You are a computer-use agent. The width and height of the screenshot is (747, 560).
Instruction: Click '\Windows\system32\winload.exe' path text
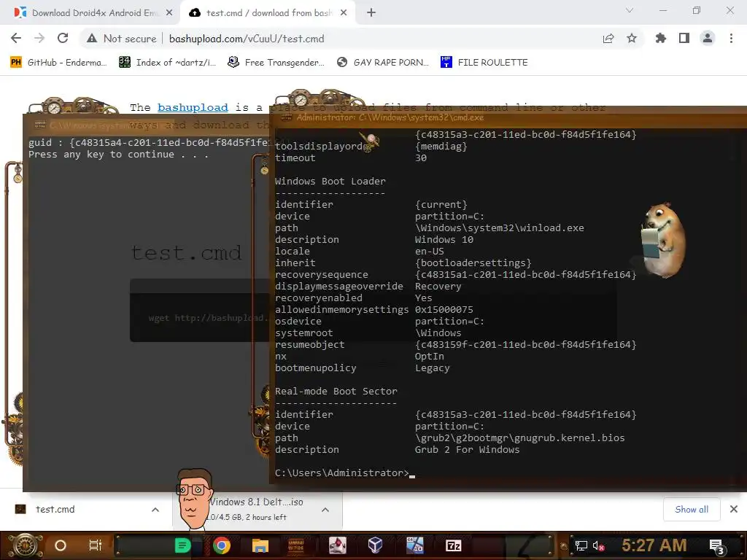pos(499,227)
